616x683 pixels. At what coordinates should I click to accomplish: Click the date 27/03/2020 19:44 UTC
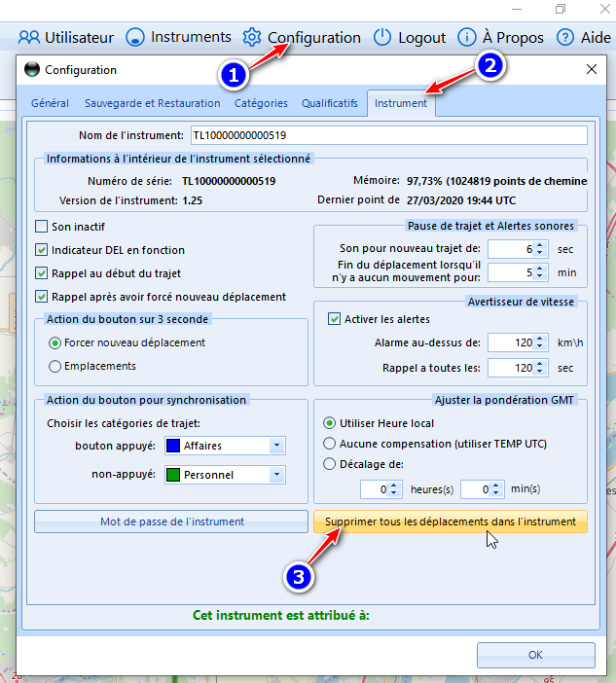click(461, 200)
